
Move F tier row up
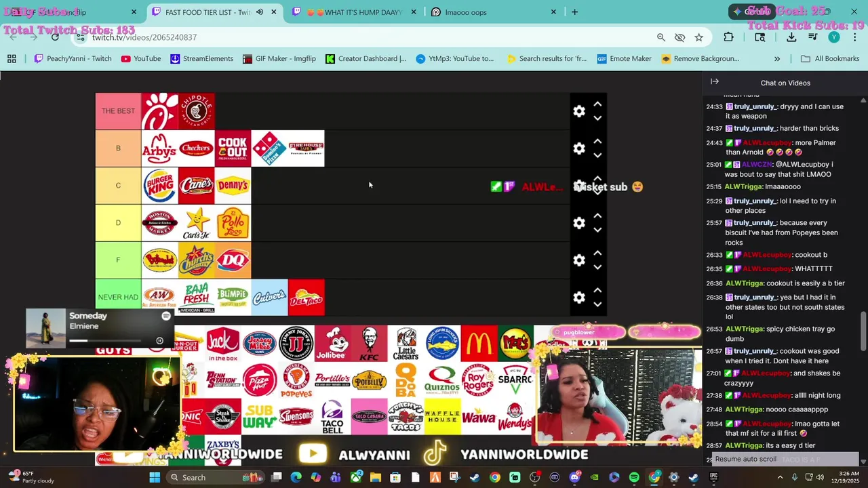[x=597, y=253]
